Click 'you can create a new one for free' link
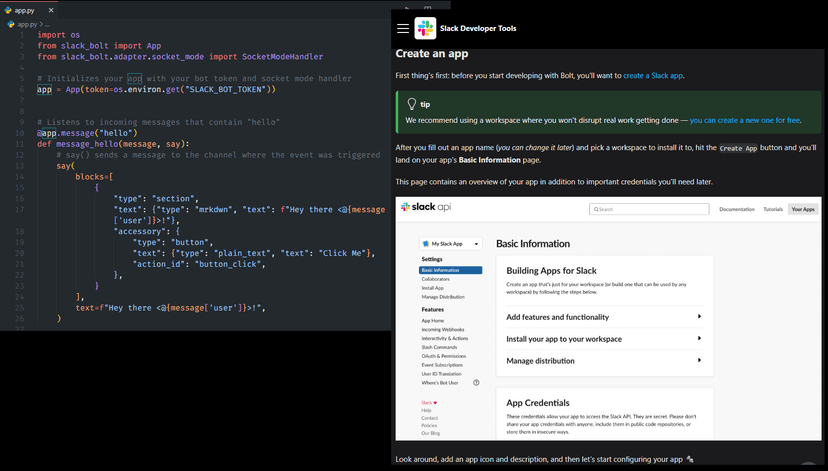The height and width of the screenshot is (471, 828). pyautogui.click(x=745, y=120)
